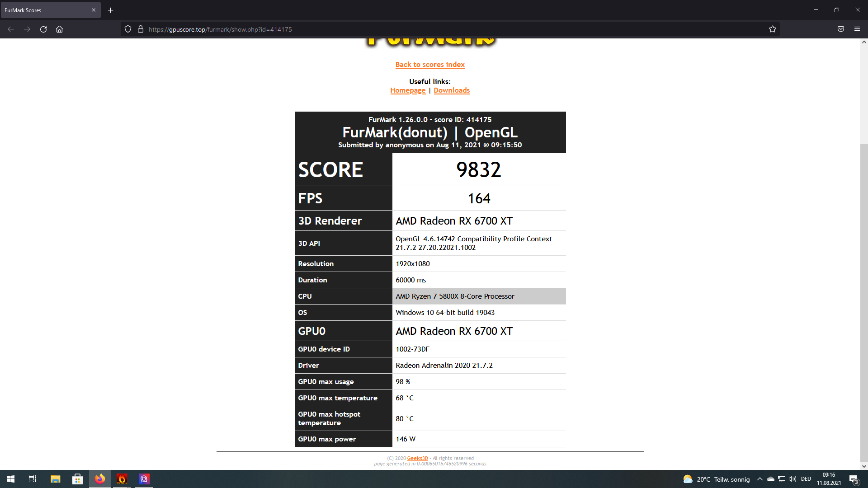Viewport: 868px width, 488px height.
Task: Bookmark this page with the star icon
Action: click(x=772, y=29)
